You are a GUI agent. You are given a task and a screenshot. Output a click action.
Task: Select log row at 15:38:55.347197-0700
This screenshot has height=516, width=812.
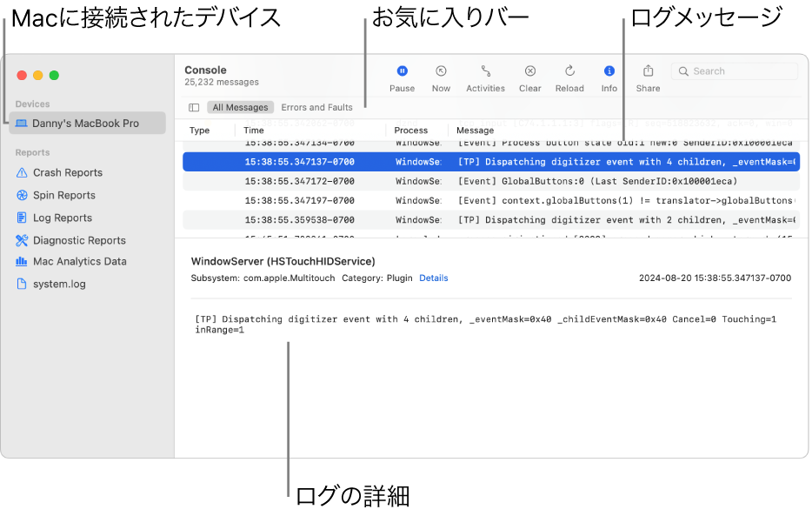click(x=491, y=200)
